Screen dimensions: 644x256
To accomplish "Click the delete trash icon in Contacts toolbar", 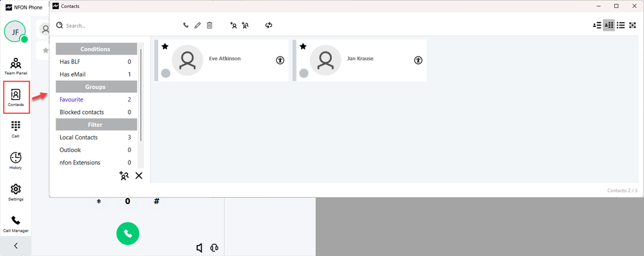I will (210, 26).
